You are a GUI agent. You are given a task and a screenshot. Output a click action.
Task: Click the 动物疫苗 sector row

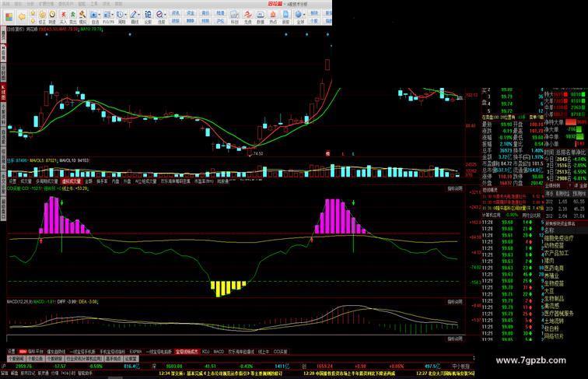tap(554, 245)
